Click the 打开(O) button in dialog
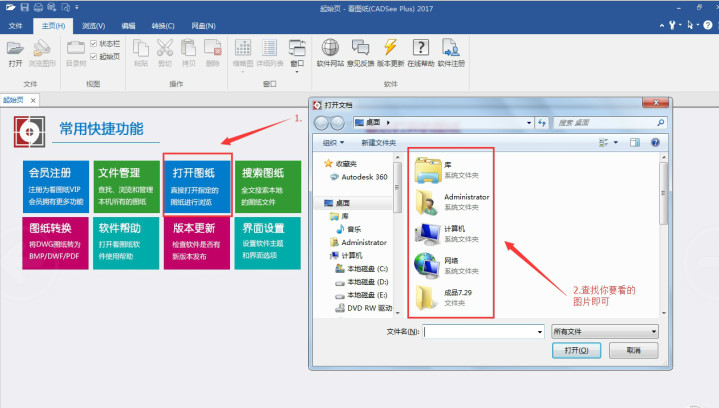The height and width of the screenshot is (408, 719). pos(576,350)
